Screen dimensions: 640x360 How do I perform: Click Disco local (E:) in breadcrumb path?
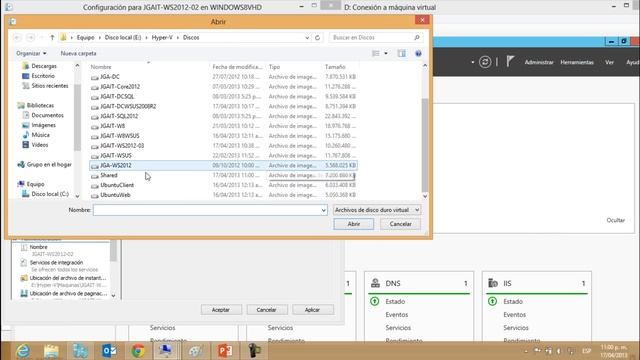tap(123, 38)
